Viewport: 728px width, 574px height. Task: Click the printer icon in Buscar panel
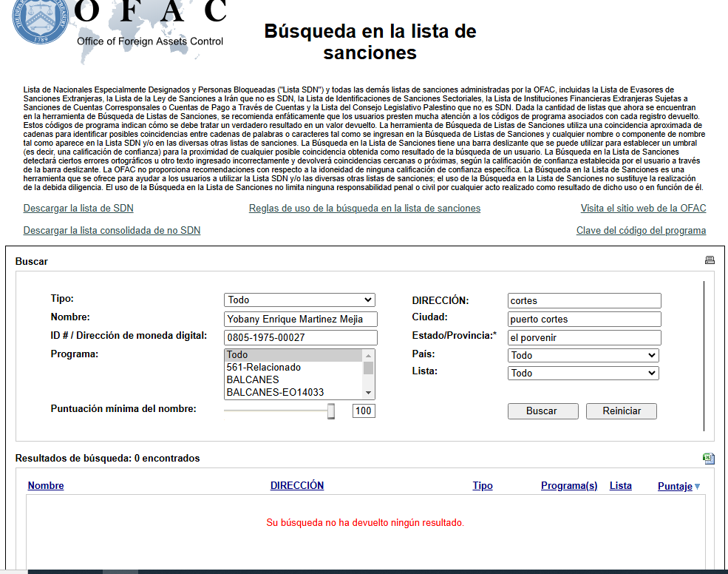click(710, 260)
